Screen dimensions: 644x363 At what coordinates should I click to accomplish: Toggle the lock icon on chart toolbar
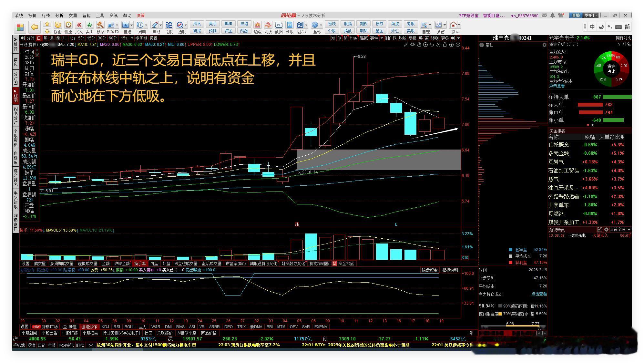445,45
